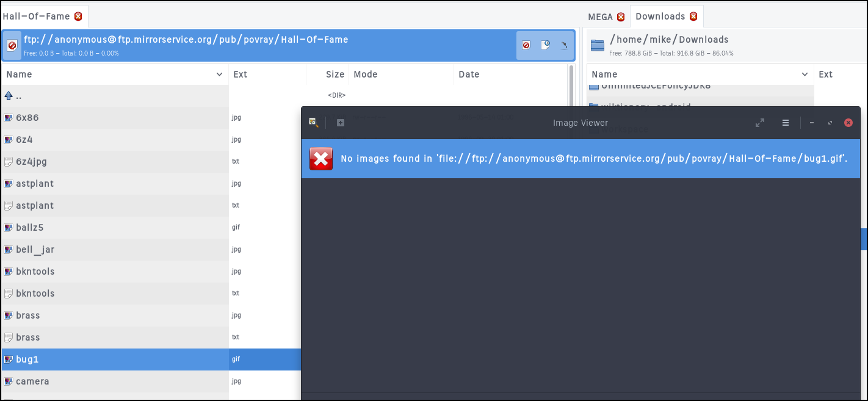868x401 pixels.
Task: Switch to the Hall-Of-Fame tab
Action: 37,16
